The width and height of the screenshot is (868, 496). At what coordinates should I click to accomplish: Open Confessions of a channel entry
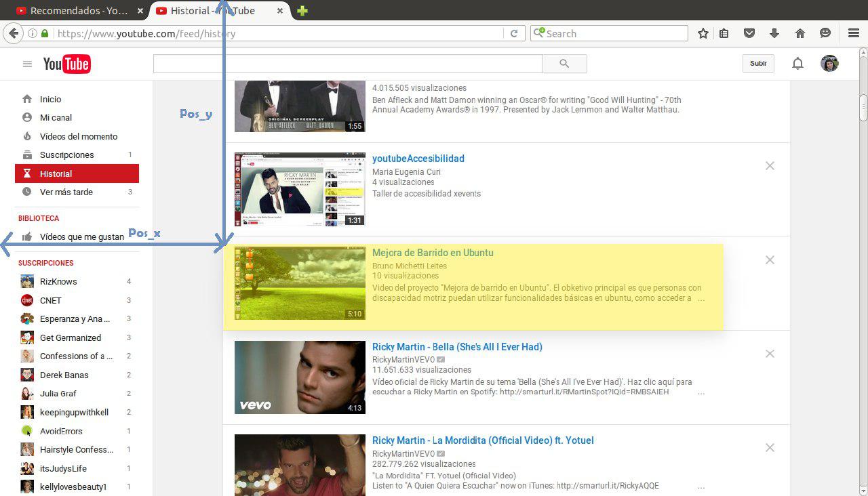click(x=77, y=356)
